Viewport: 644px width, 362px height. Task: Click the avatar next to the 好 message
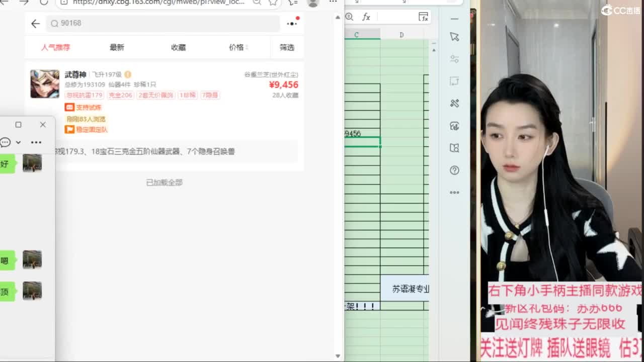(32, 163)
